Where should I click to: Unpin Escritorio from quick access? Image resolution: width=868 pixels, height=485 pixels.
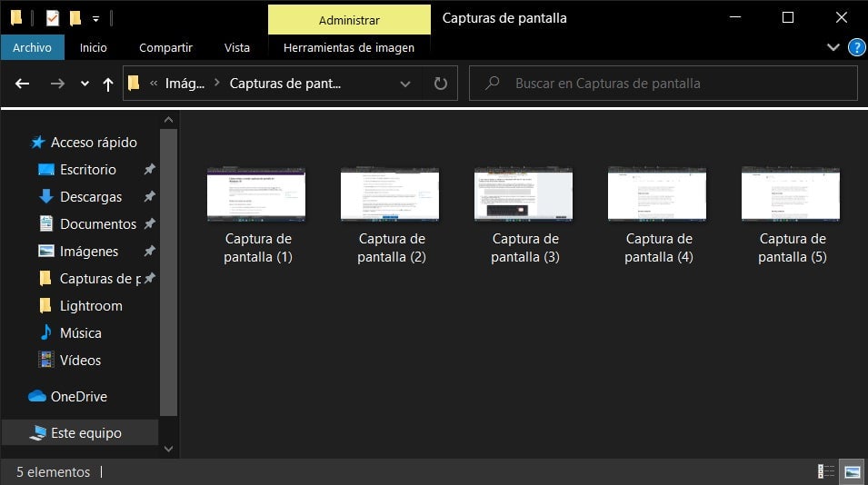pos(150,170)
